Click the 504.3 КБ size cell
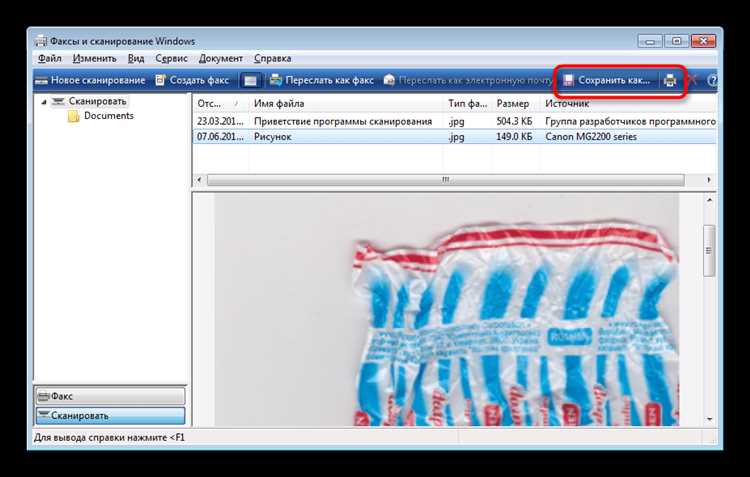This screenshot has width=750, height=477. point(514,122)
